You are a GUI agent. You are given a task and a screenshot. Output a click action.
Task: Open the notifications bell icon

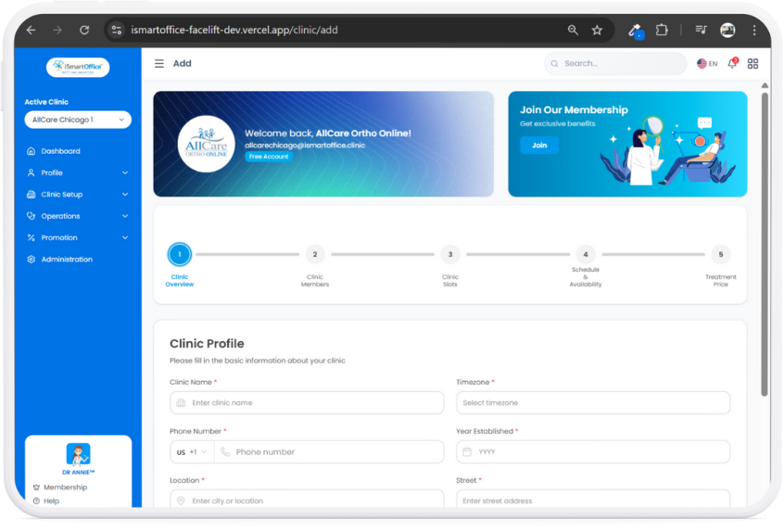[732, 64]
